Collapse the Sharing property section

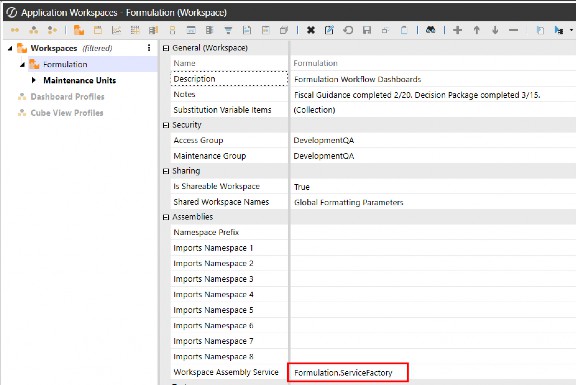166,171
